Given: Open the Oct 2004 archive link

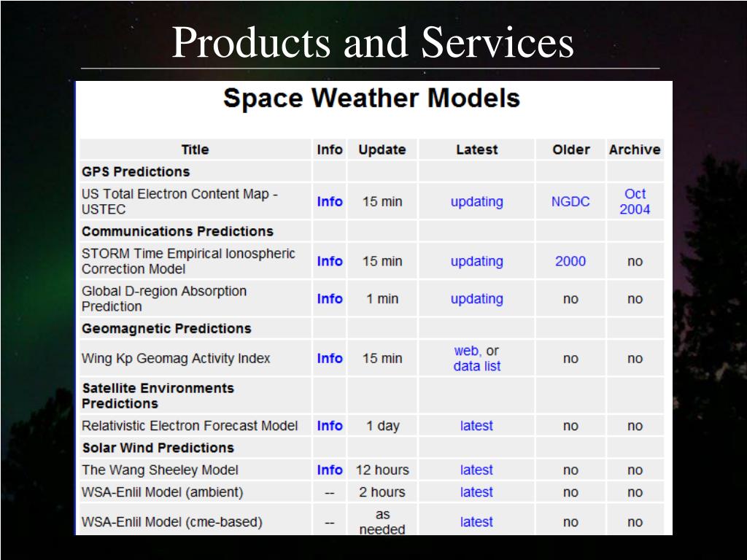Looking at the screenshot, I should 635,201.
